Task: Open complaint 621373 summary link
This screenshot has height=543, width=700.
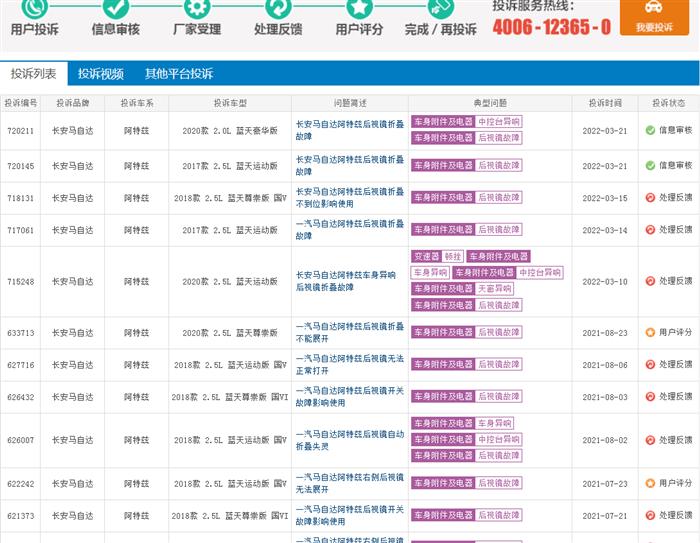Action: click(x=350, y=515)
